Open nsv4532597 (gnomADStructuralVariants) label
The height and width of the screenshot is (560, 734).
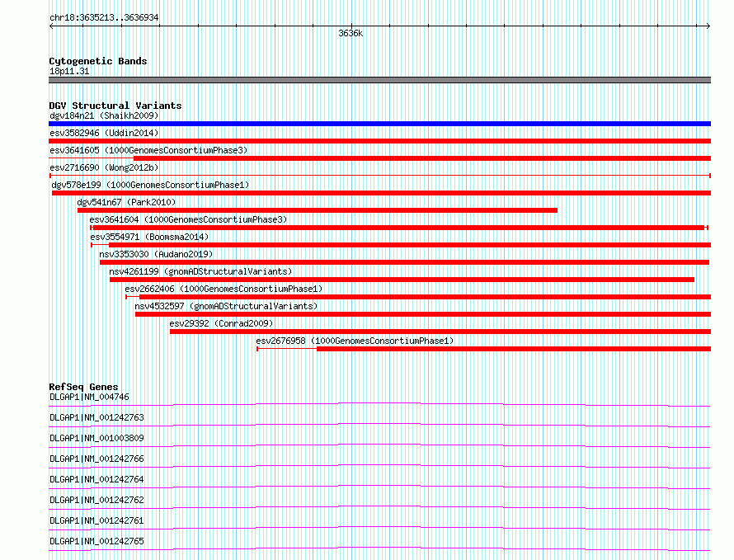tap(226, 306)
